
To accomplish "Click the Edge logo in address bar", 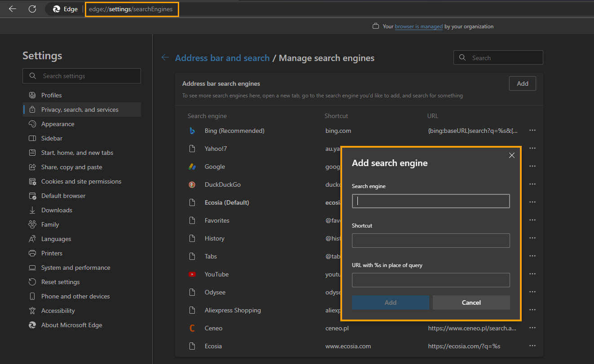I will pyautogui.click(x=57, y=9).
